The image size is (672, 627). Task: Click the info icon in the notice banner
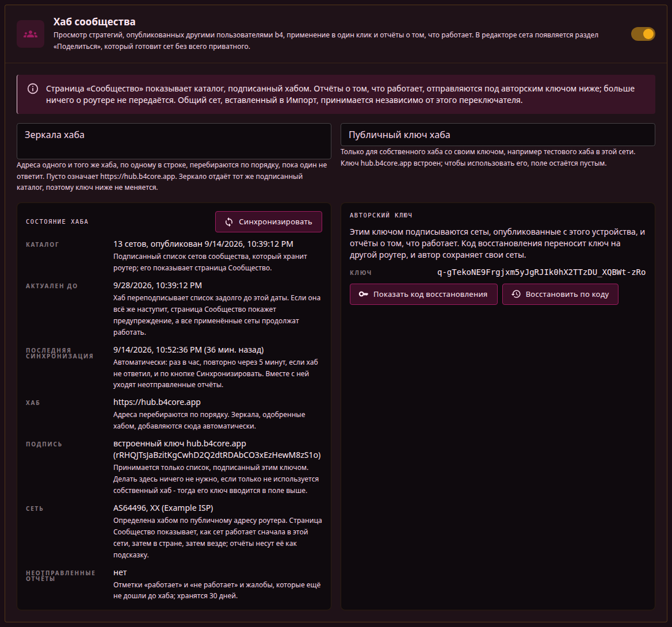pyautogui.click(x=33, y=89)
